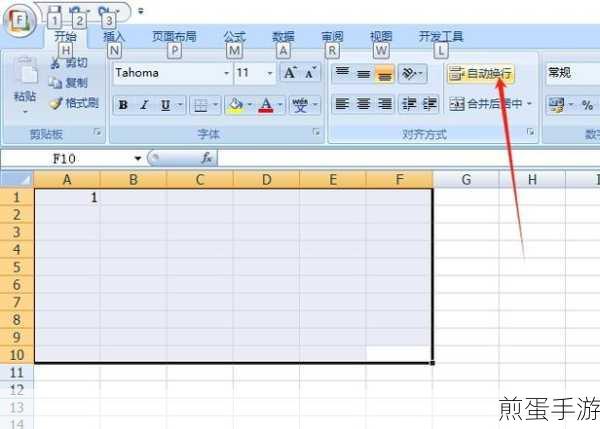Expand the fill color dropdown arrow
The image size is (600, 429).
249,104
